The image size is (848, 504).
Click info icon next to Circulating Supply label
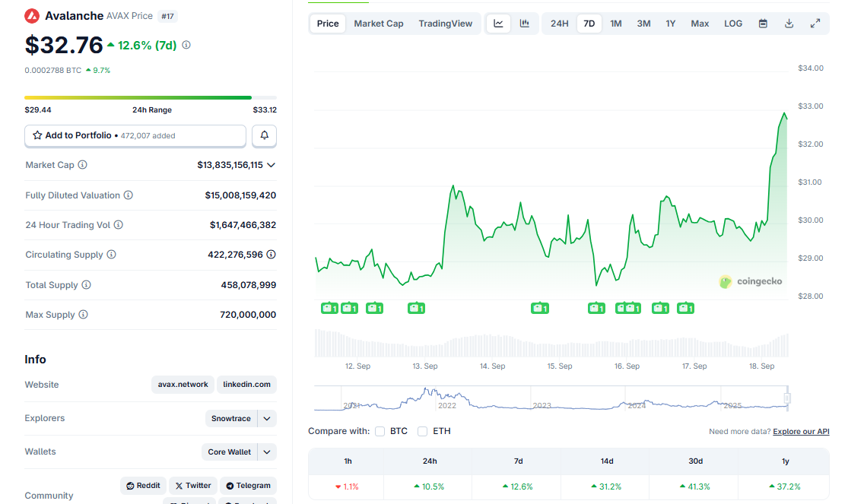pos(111,255)
